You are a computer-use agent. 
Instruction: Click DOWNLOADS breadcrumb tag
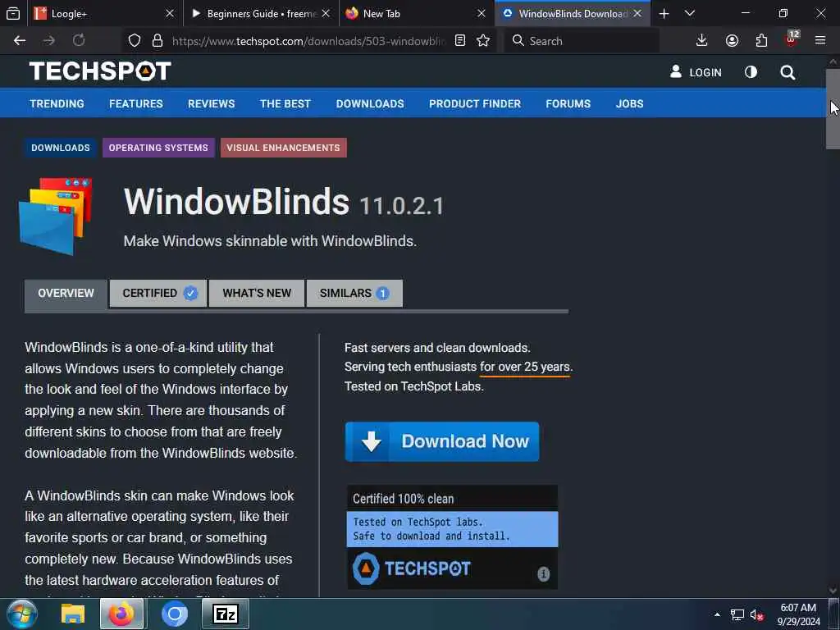pos(61,148)
